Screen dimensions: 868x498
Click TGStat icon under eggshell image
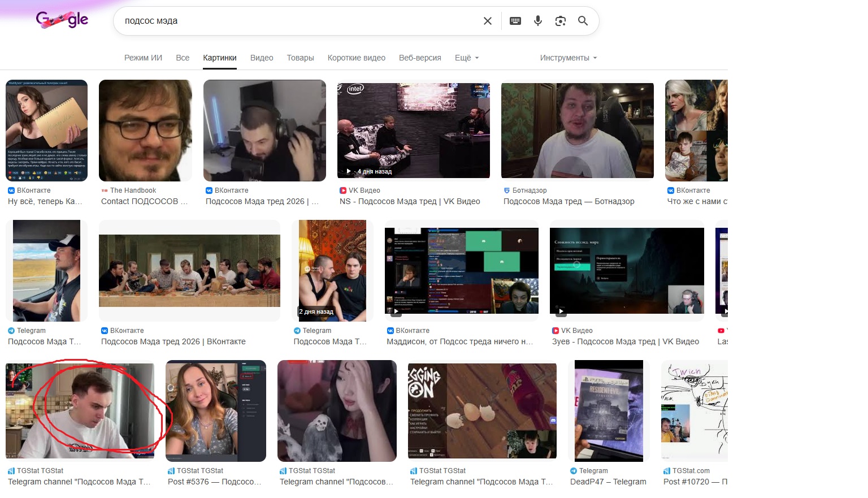click(x=414, y=471)
